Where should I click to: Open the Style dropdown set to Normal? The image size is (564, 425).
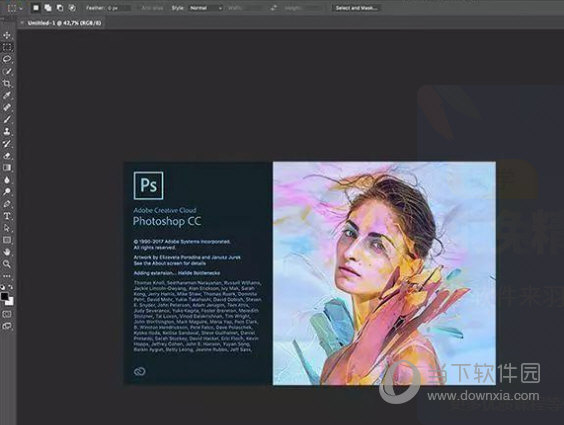coord(206,8)
